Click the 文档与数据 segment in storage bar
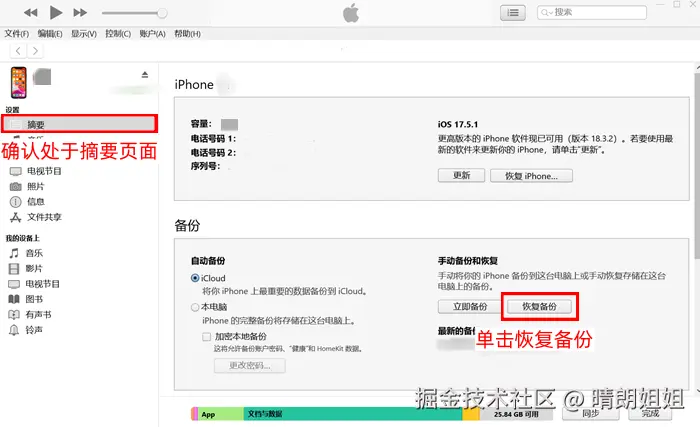The height and width of the screenshot is (427, 700). coord(353,414)
